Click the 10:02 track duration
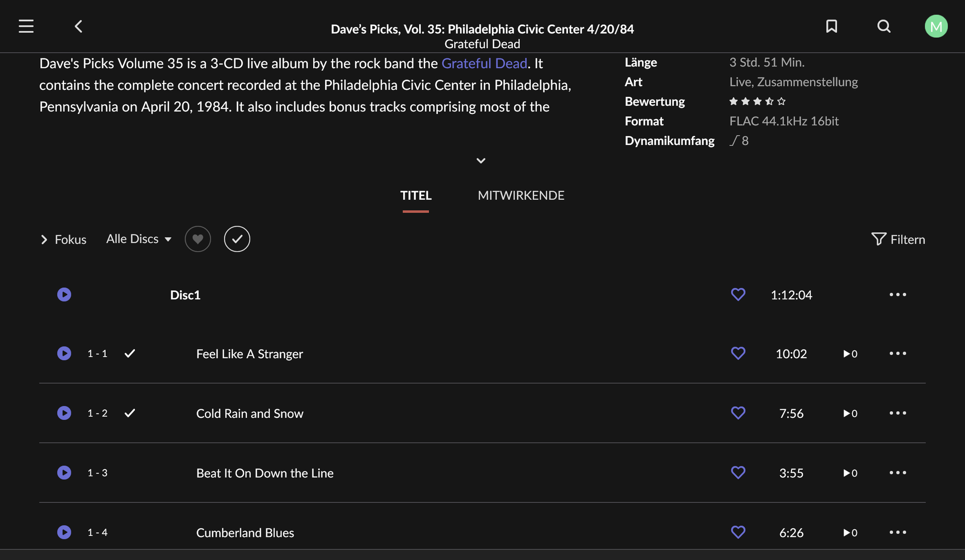The image size is (965, 560). coord(791,354)
